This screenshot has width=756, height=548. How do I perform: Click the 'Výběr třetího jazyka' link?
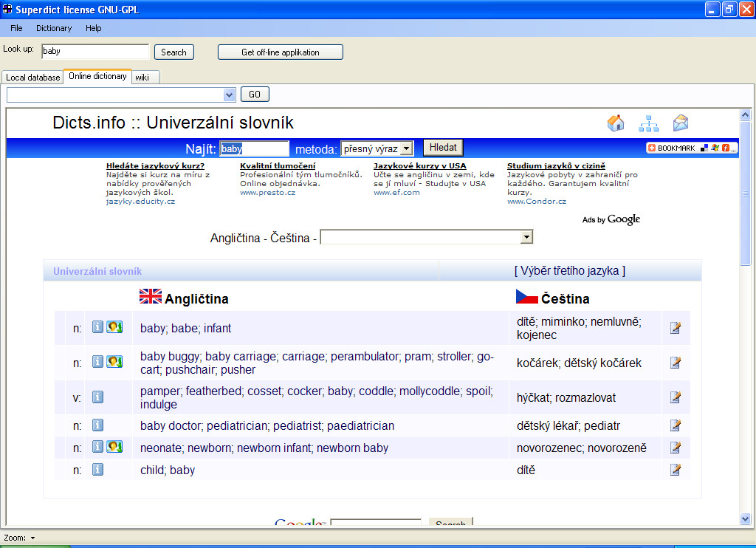coord(569,270)
